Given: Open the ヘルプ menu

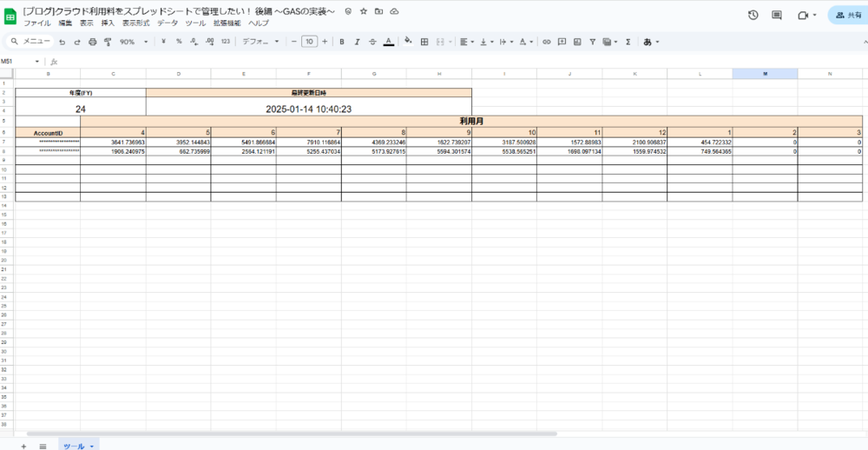Looking at the screenshot, I should click(259, 23).
